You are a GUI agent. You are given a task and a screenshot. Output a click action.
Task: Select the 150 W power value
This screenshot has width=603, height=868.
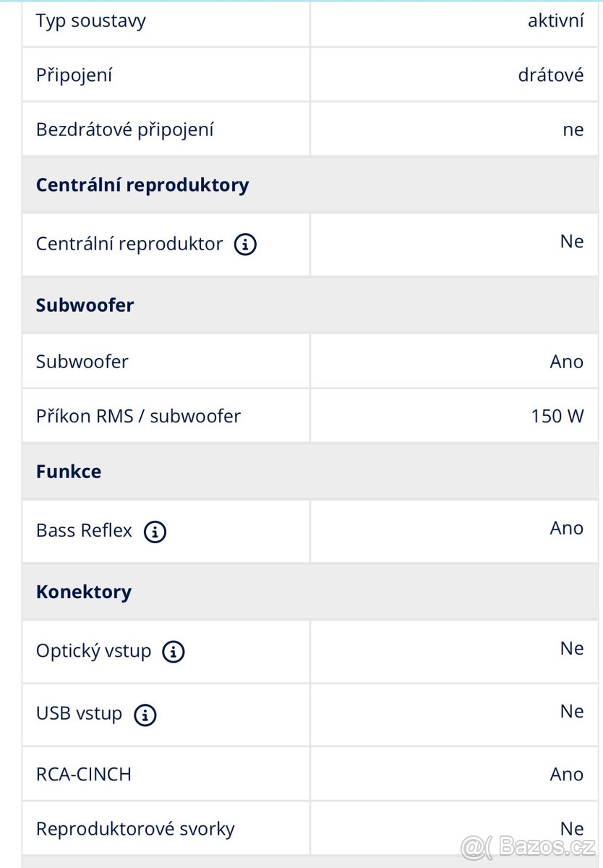point(557,416)
